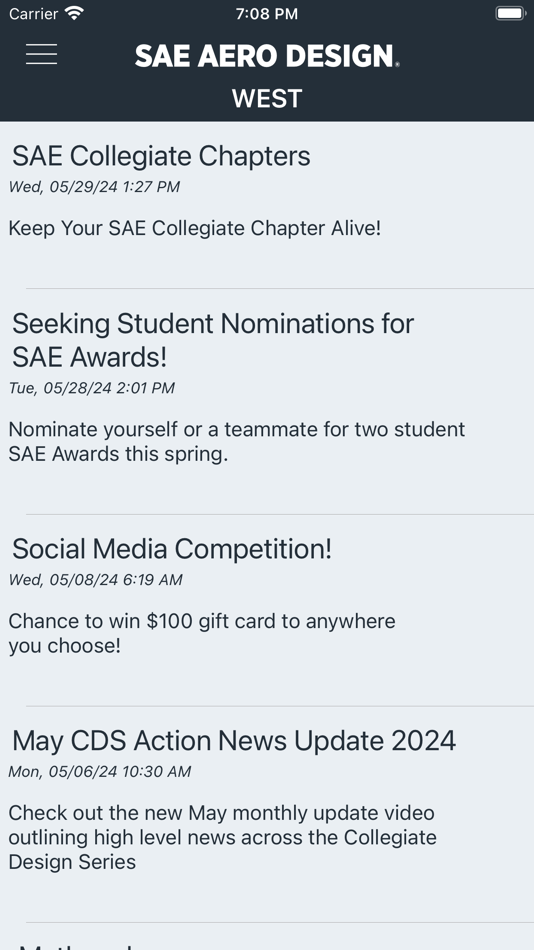This screenshot has width=534, height=950.
Task: Tap the Tue, 05/28/24 2:01 PM date
Action: click(x=92, y=388)
